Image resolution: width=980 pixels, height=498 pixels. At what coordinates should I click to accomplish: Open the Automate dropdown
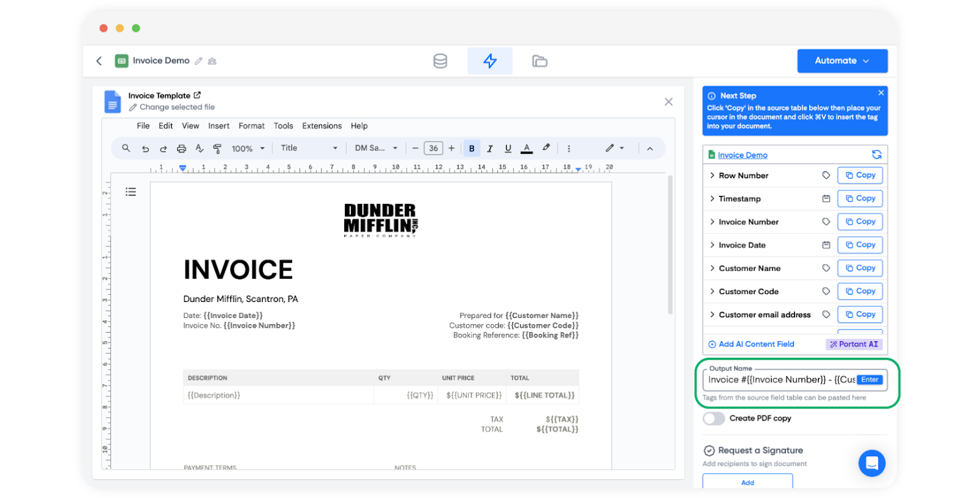[x=842, y=61]
